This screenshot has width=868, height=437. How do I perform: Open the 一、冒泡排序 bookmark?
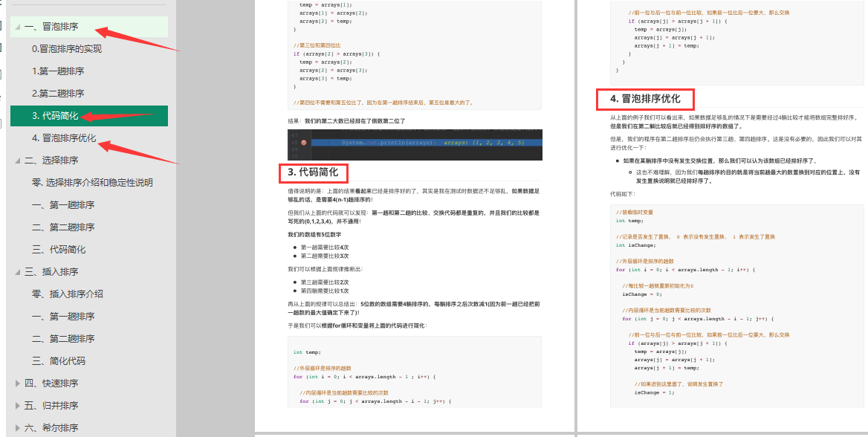click(51, 27)
